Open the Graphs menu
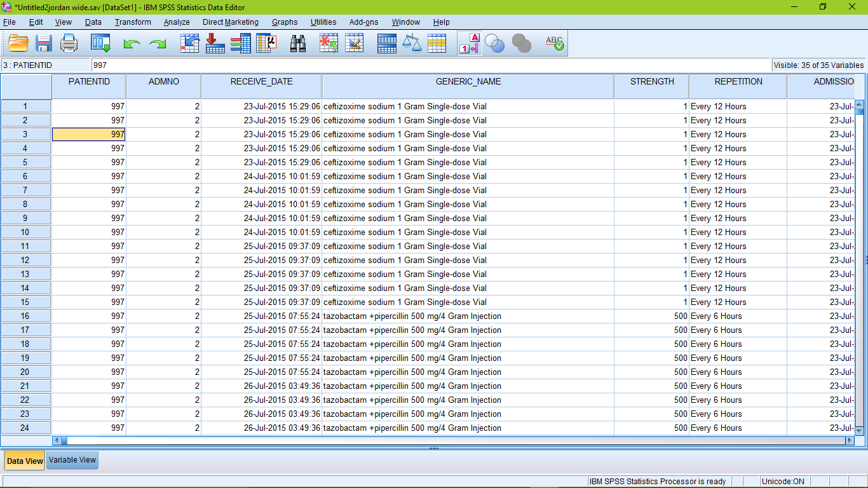Image resolution: width=868 pixels, height=488 pixels. click(x=284, y=22)
